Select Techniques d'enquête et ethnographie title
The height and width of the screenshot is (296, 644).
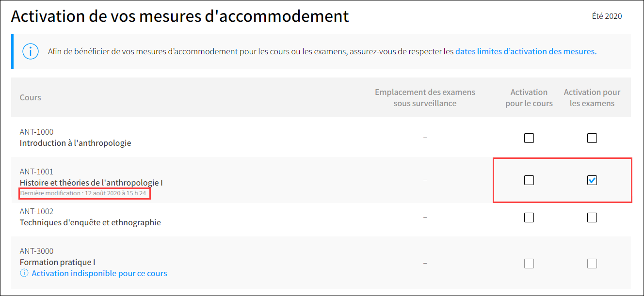tap(90, 222)
